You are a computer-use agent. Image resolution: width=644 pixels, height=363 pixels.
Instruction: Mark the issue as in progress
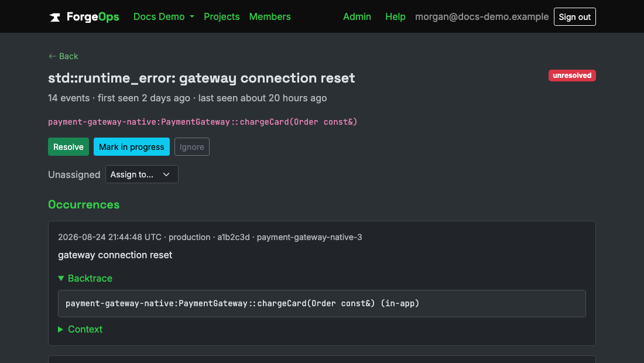[x=131, y=146]
